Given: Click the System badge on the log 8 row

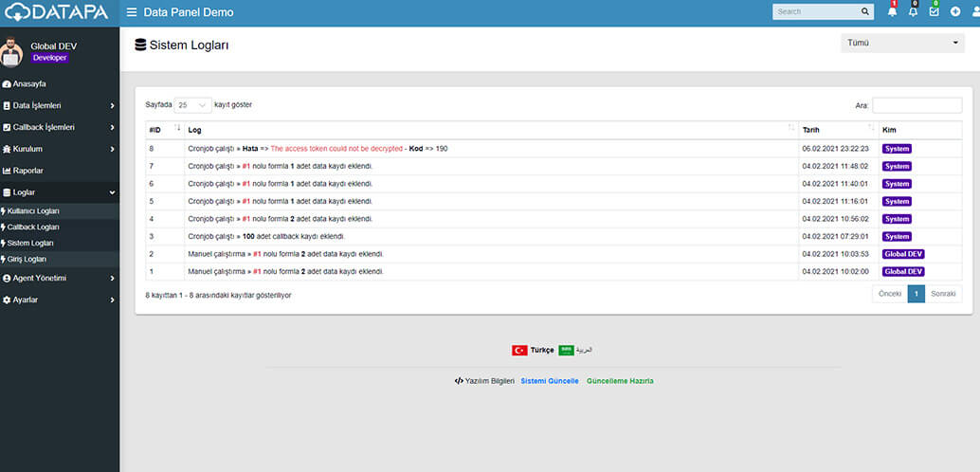Looking at the screenshot, I should pyautogui.click(x=897, y=149).
